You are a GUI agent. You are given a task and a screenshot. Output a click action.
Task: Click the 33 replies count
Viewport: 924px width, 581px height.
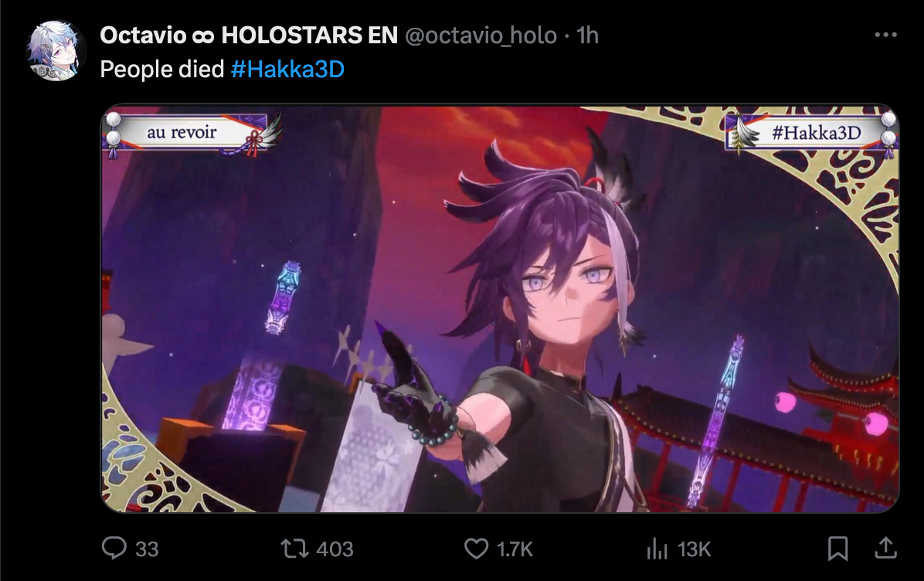pyautogui.click(x=147, y=549)
